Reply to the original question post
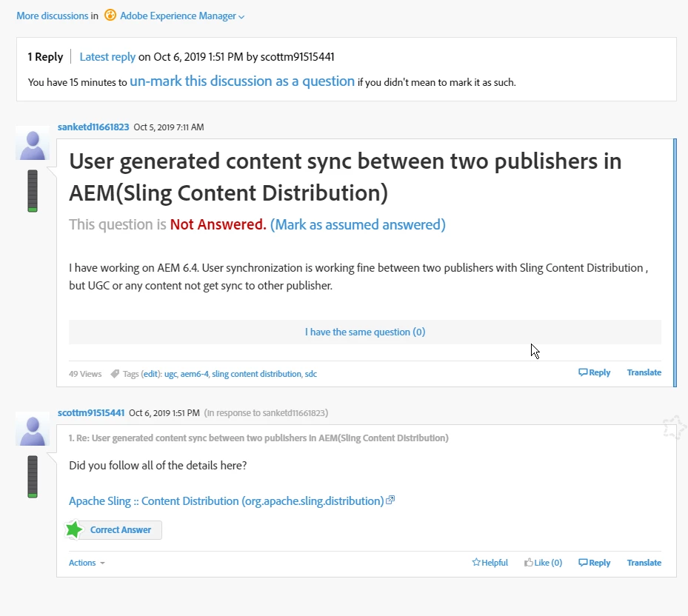The width and height of the screenshot is (688, 616). click(595, 372)
